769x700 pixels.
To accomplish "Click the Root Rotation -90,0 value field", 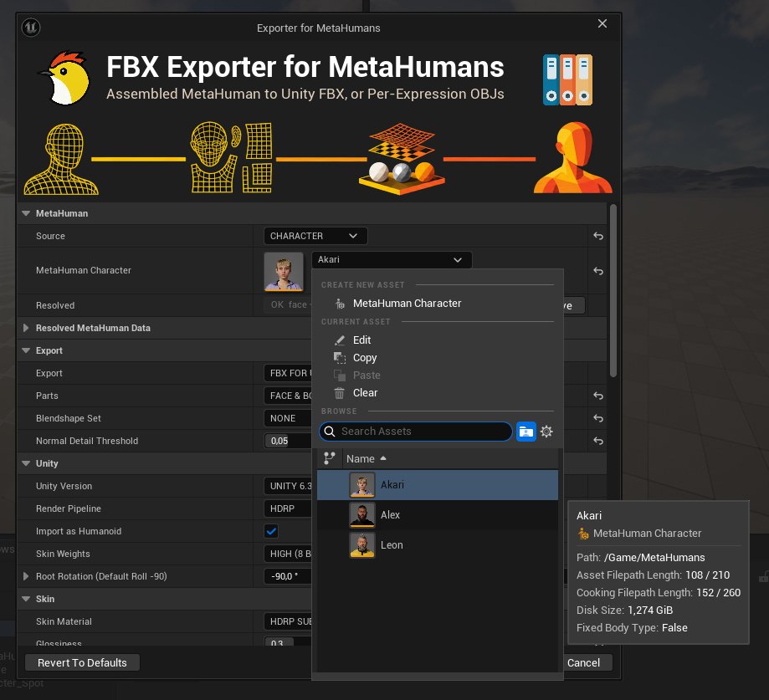I will point(288,576).
